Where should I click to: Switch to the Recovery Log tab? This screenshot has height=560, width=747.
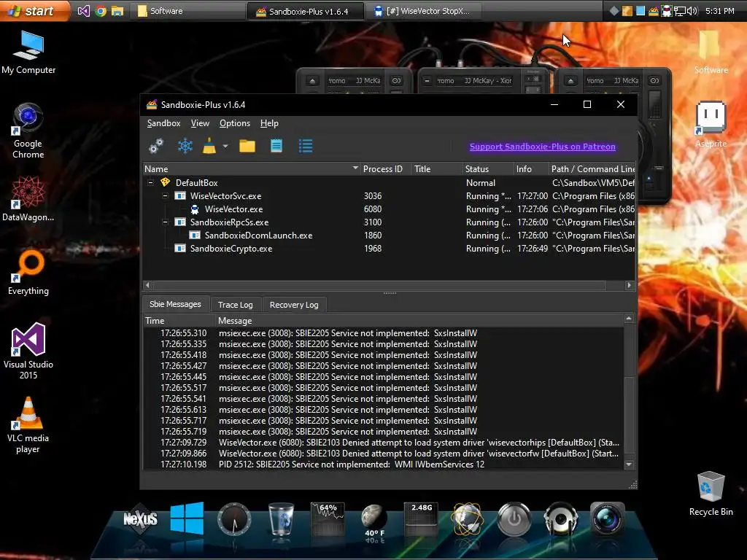click(x=294, y=305)
